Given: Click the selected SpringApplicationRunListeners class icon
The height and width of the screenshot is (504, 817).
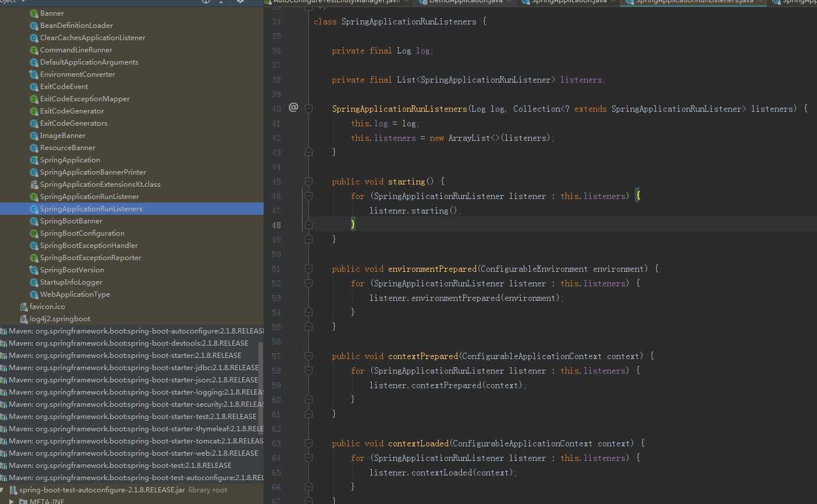Looking at the screenshot, I should 34,209.
